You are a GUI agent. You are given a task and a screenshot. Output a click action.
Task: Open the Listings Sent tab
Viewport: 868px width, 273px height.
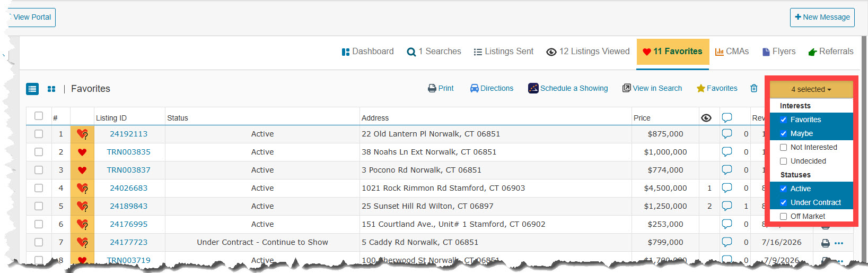coord(504,52)
